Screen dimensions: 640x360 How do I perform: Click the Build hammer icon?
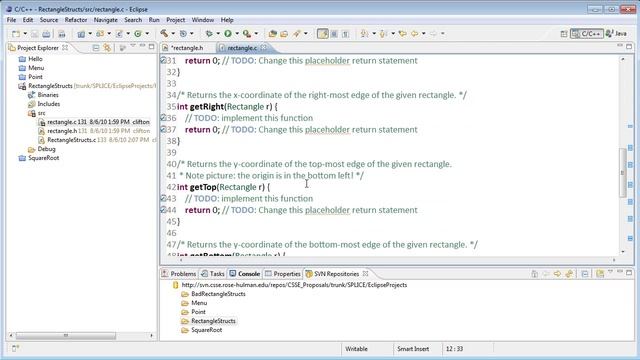[x=164, y=33]
